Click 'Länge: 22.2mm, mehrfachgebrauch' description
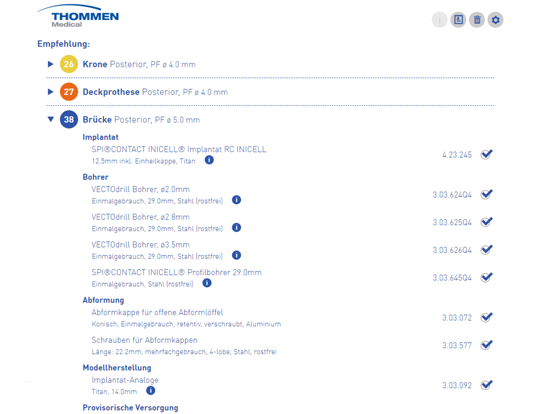552x414 pixels. tap(184, 352)
